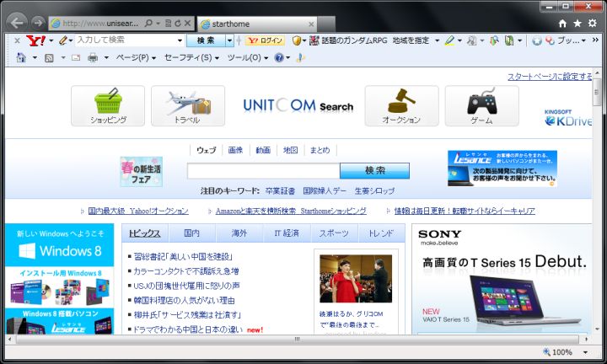
Task: Click the horizontal scrollbar at page bottom
Action: (295, 340)
